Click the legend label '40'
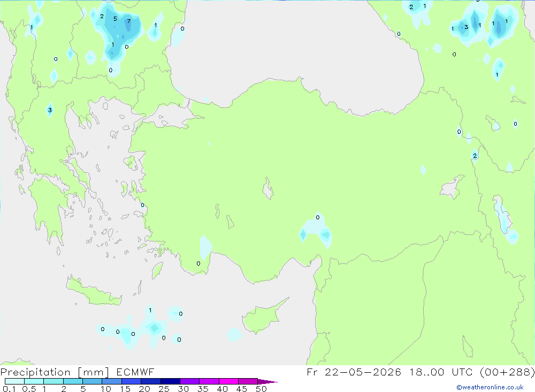This screenshot has width=535, height=392. tap(222, 389)
